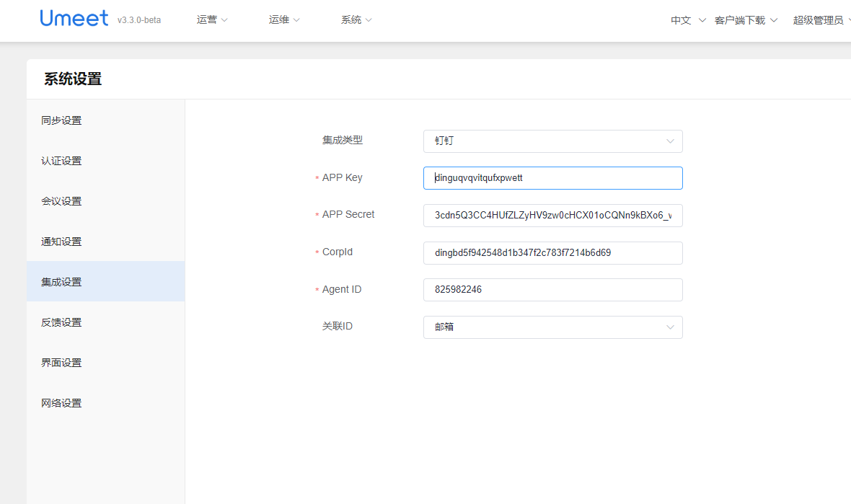Select 同步设置 in the sidebar
The image size is (851, 504).
[x=62, y=120]
